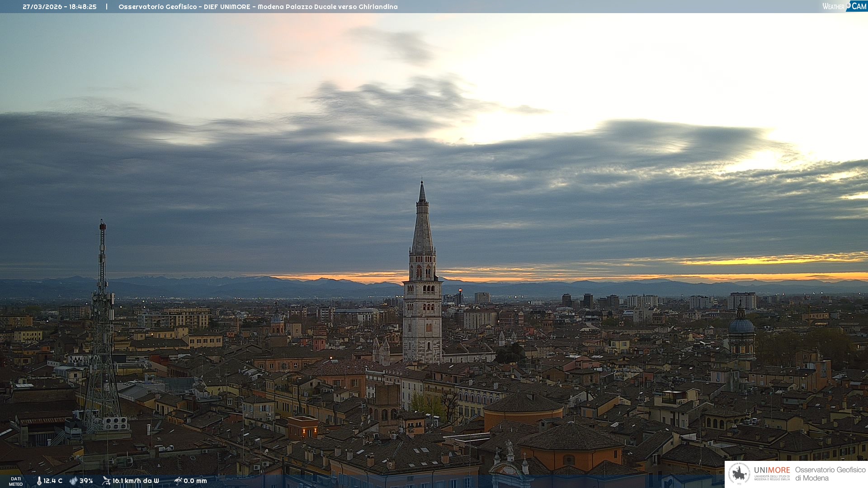Click the Modena Palazzo Ducale verso Ghirlandina caption
This screenshot has width=868, height=488.
[327, 7]
